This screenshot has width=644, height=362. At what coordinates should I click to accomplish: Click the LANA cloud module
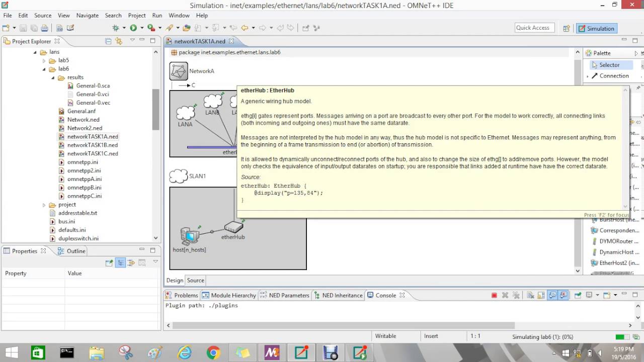pyautogui.click(x=186, y=113)
